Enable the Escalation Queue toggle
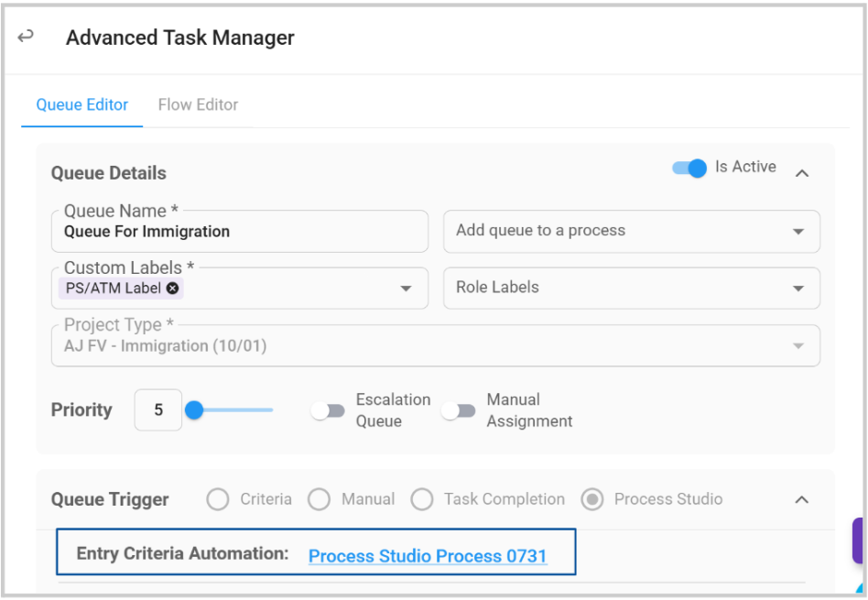 coord(328,411)
